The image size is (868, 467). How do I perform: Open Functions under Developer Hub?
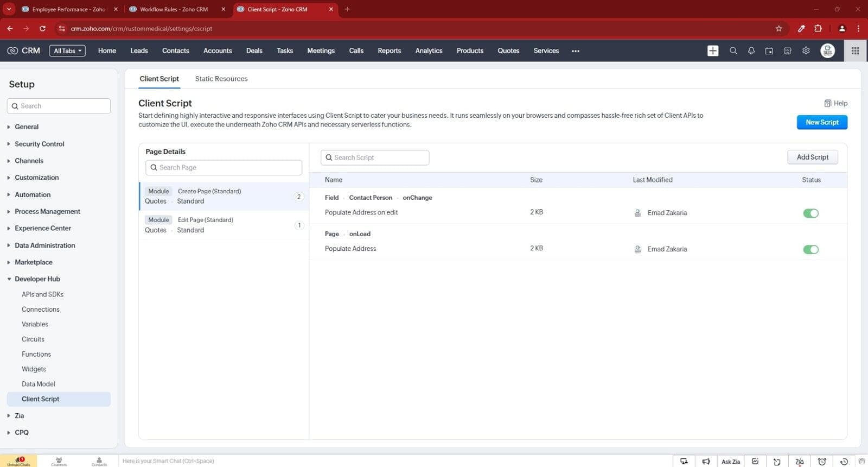pyautogui.click(x=36, y=354)
